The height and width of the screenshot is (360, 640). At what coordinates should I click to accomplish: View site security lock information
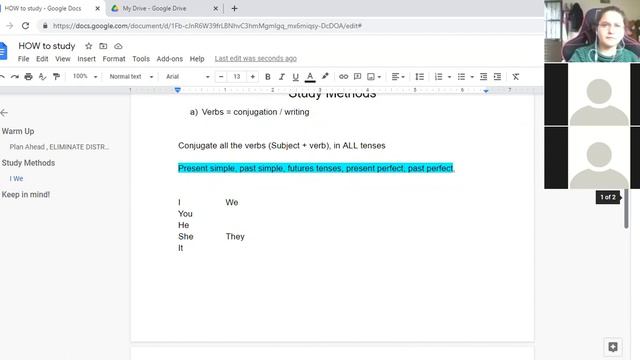click(45, 26)
